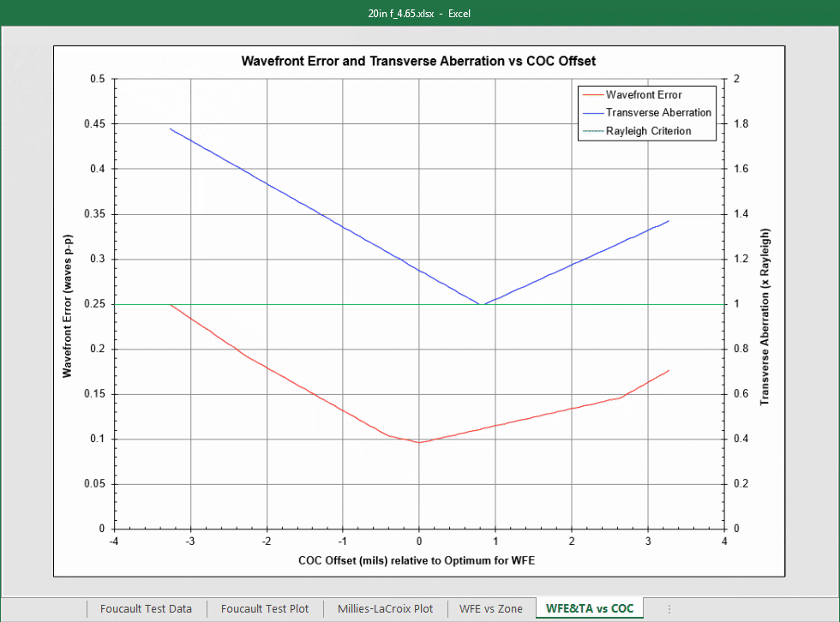Click the red line legend key
The height and width of the screenshot is (622, 840).
(x=591, y=94)
